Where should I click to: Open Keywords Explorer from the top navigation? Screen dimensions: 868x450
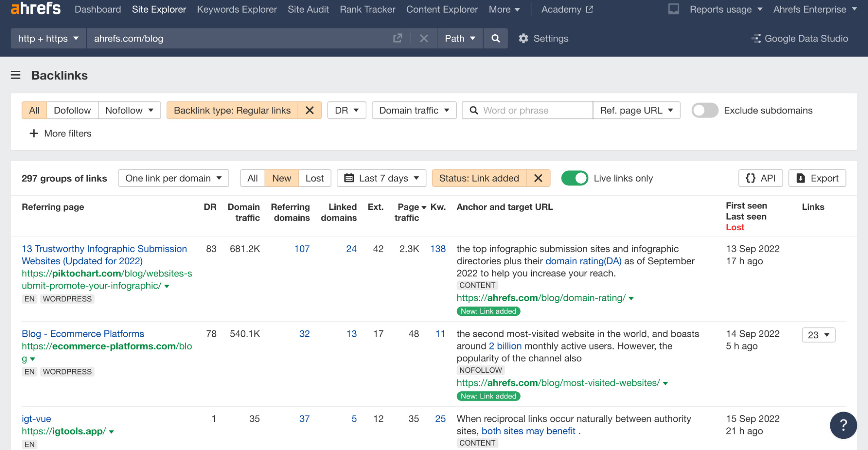[237, 9]
